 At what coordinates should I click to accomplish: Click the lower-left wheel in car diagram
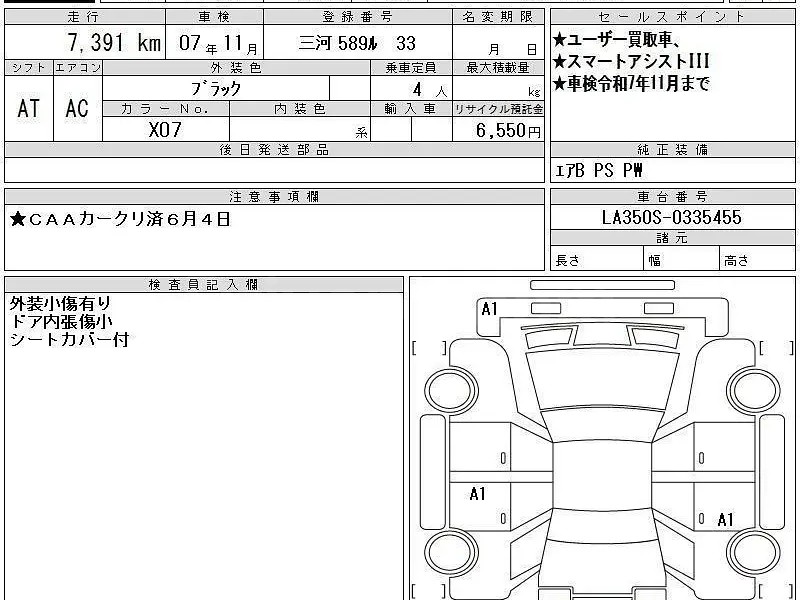coord(445,552)
